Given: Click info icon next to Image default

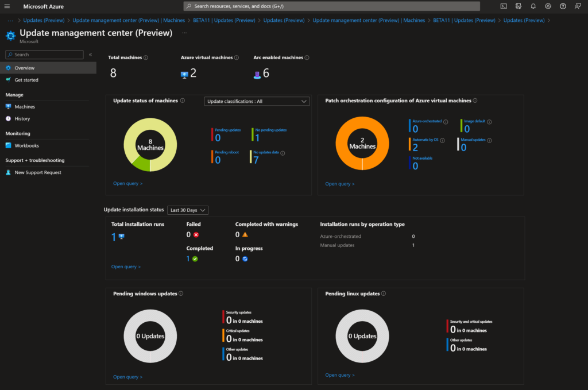Looking at the screenshot, I should pyautogui.click(x=489, y=122).
